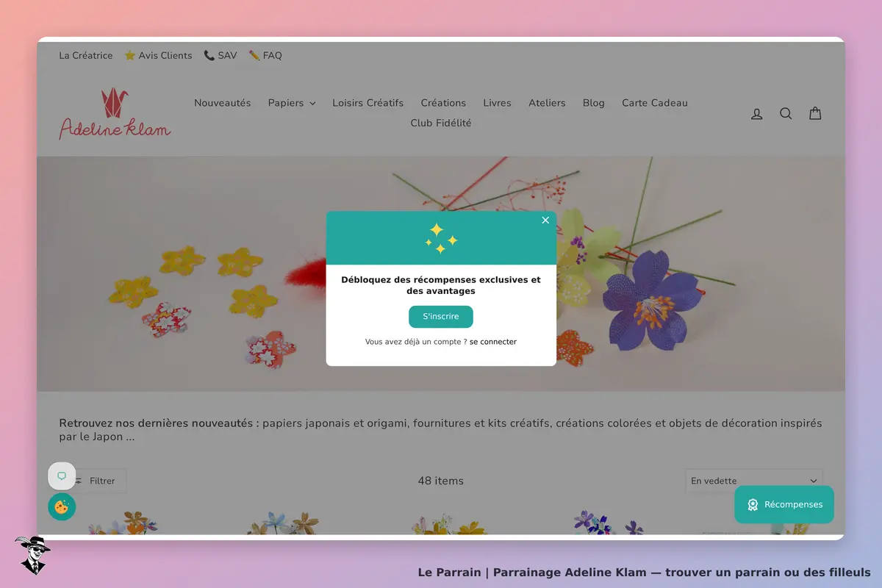
Task: Open the Blog menu item
Action: point(594,103)
